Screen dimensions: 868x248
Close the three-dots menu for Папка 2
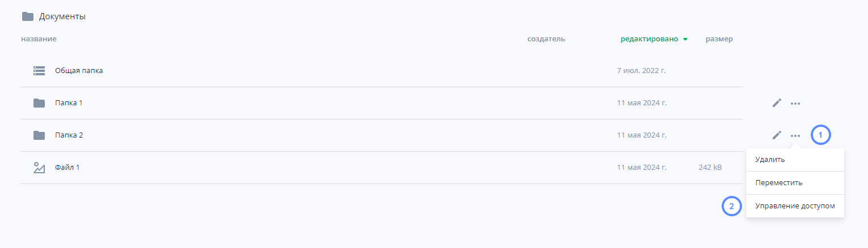(x=795, y=136)
